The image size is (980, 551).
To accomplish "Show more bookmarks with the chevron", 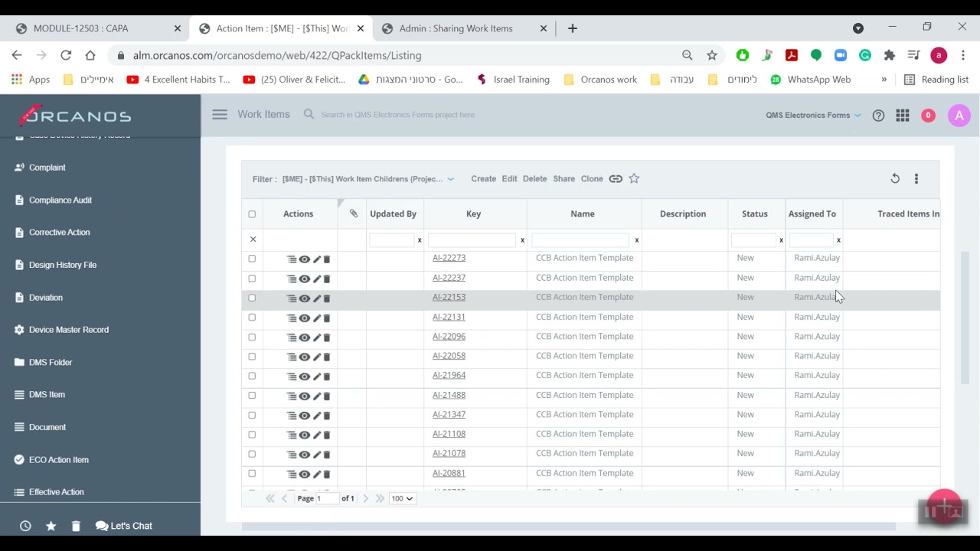I will pos(884,80).
